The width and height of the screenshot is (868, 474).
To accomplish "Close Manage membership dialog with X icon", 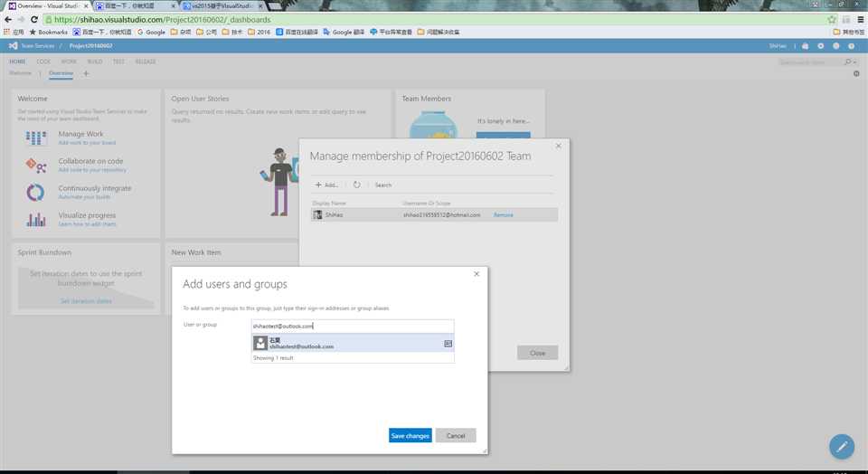I will click(558, 147).
